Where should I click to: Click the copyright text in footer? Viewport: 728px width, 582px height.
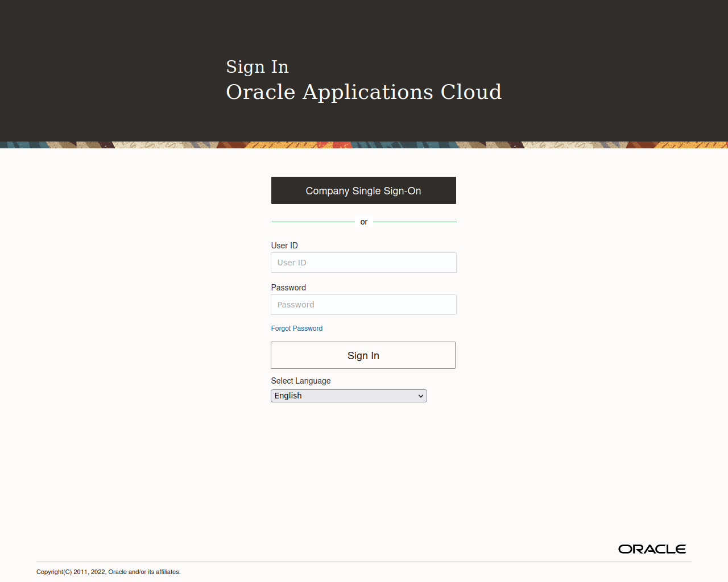(x=109, y=572)
